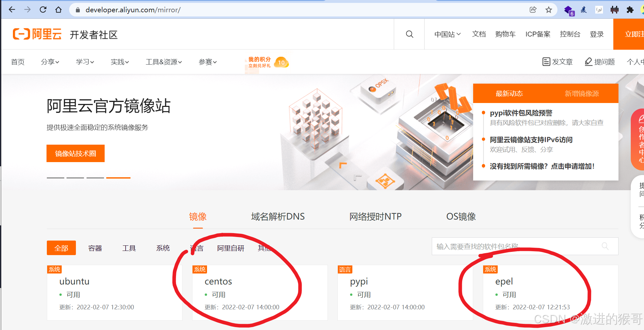Open the pypi mirror card
The height and width of the screenshot is (330, 644).
tap(405, 293)
